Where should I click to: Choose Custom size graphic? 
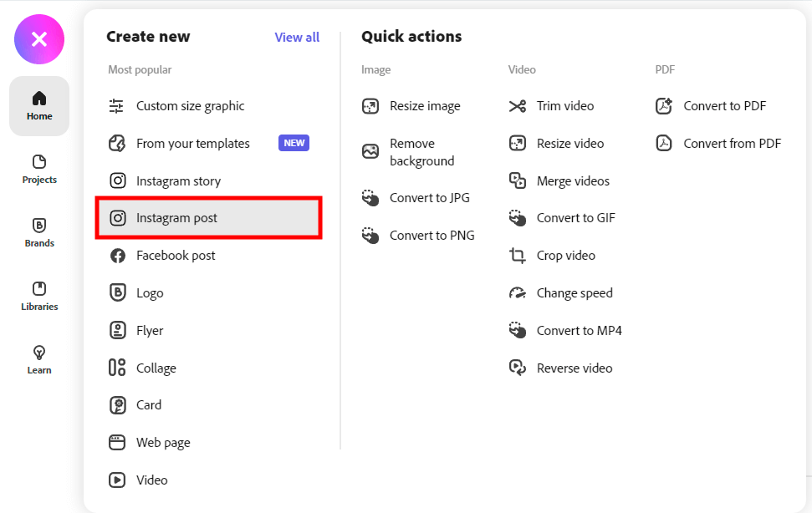(190, 106)
